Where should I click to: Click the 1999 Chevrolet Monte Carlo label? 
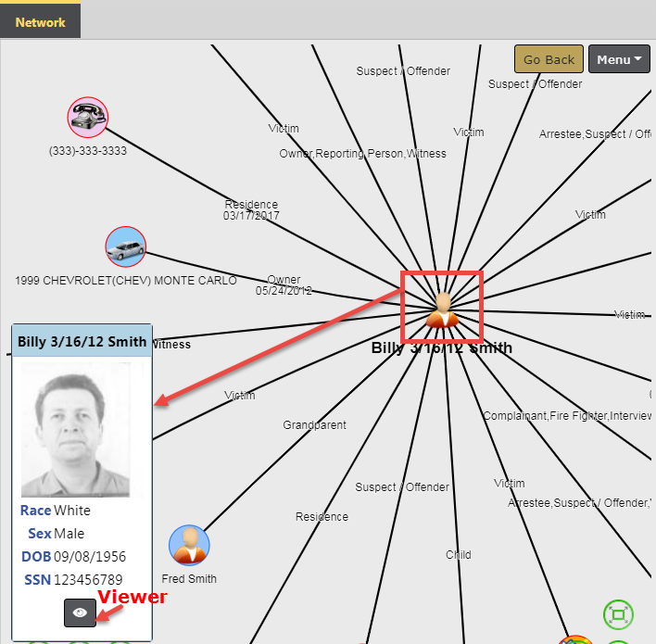tap(126, 280)
